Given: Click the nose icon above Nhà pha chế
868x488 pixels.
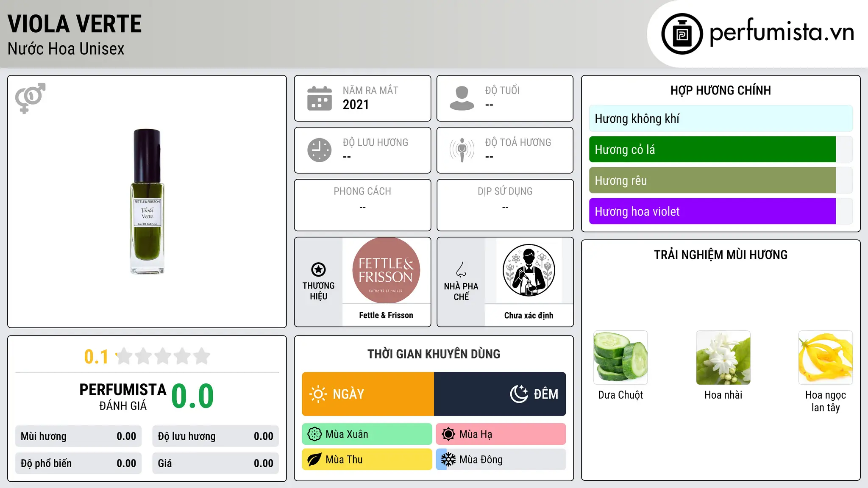Looking at the screenshot, I should [461, 269].
